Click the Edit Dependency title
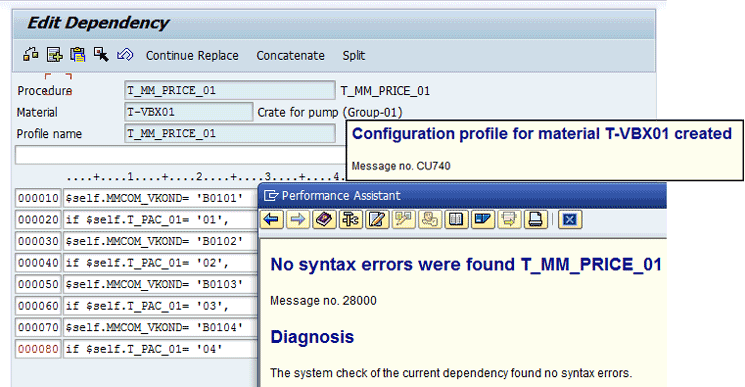This screenshot has height=387, width=745. [x=97, y=23]
